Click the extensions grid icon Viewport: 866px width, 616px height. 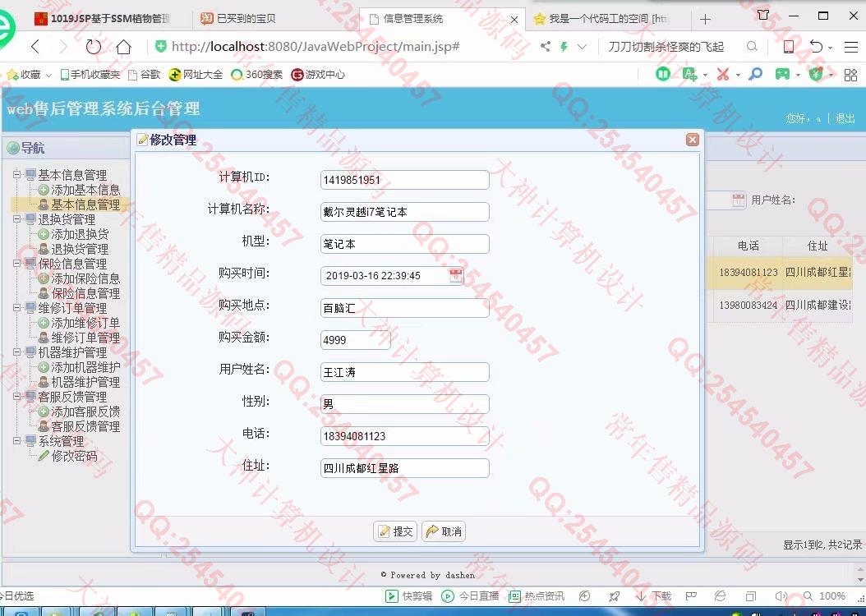850,75
